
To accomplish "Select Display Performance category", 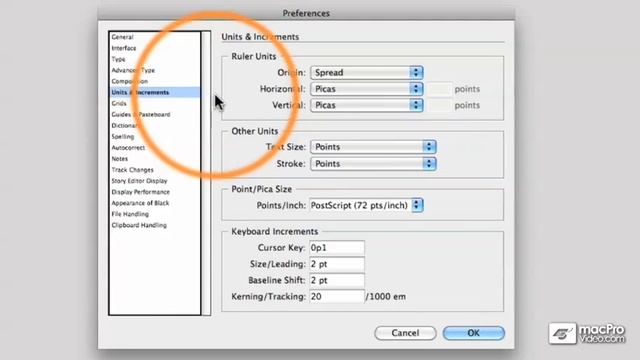I will pyautogui.click(x=155, y=192).
